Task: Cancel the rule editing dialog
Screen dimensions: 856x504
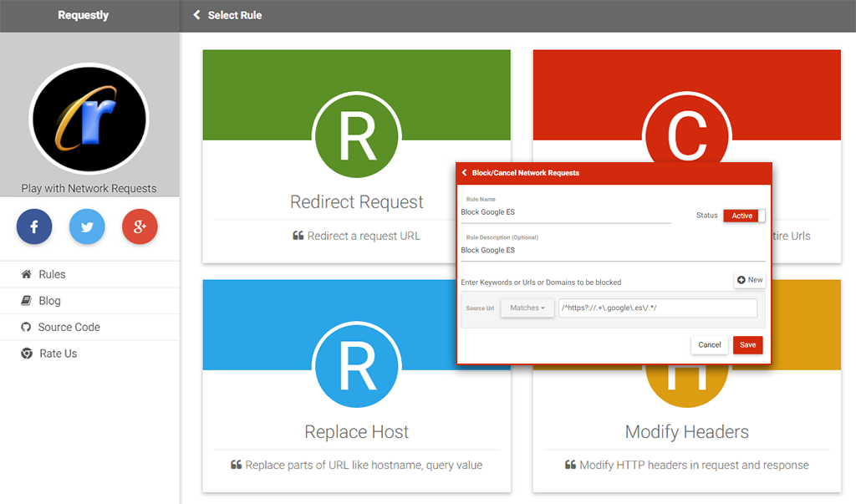Action: [709, 345]
